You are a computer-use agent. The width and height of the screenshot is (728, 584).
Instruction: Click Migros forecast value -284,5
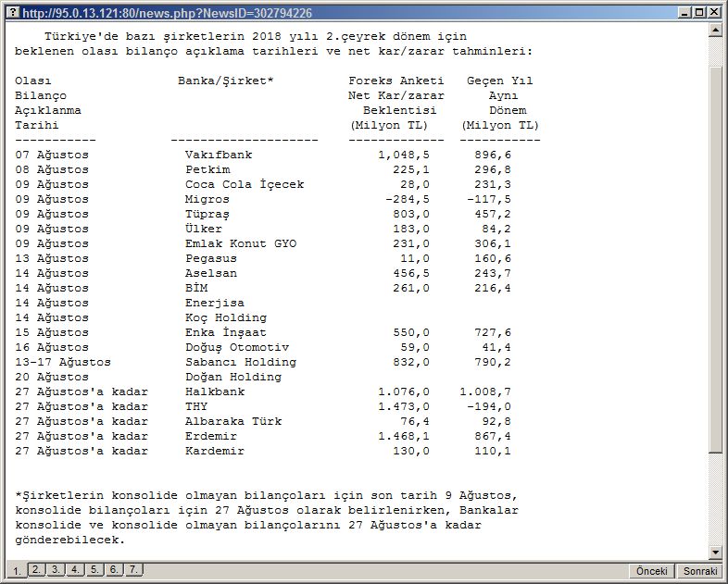point(408,200)
